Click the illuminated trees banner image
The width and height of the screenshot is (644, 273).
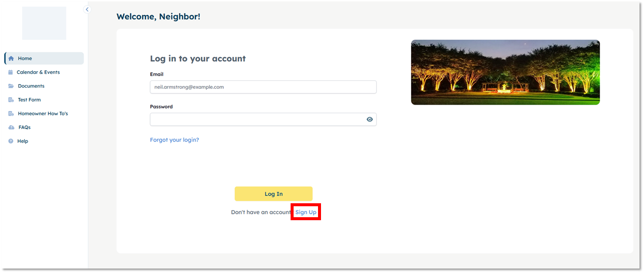(x=505, y=72)
